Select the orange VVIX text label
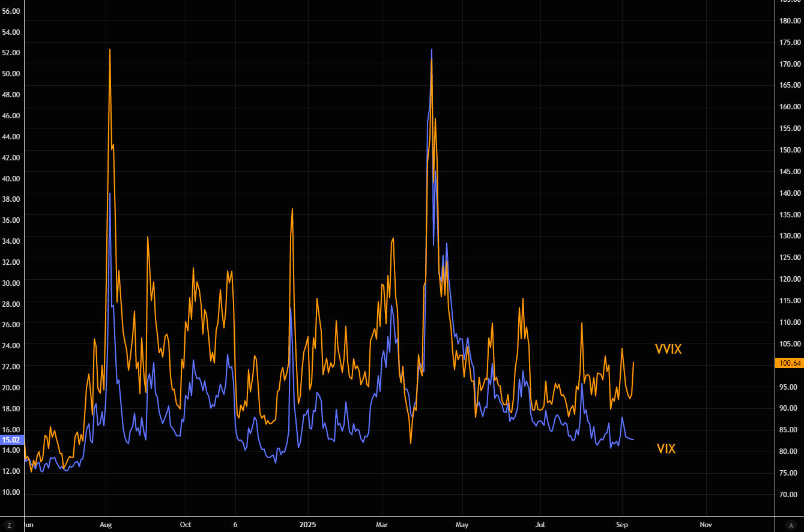This screenshot has height=532, width=804. (668, 349)
